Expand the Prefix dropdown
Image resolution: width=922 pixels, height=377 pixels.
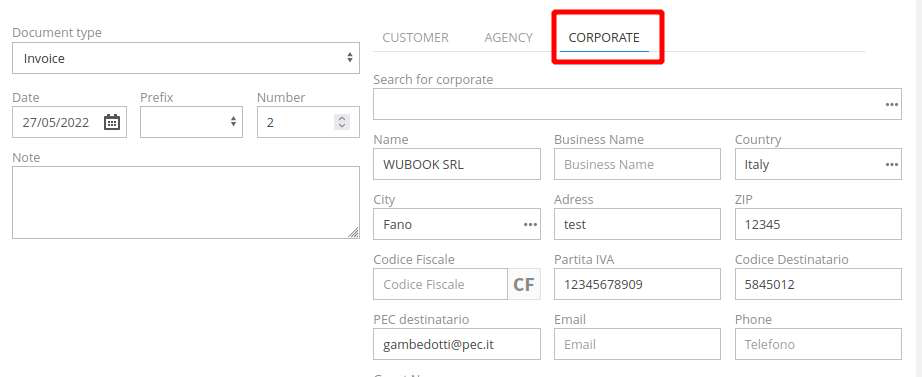(x=191, y=122)
